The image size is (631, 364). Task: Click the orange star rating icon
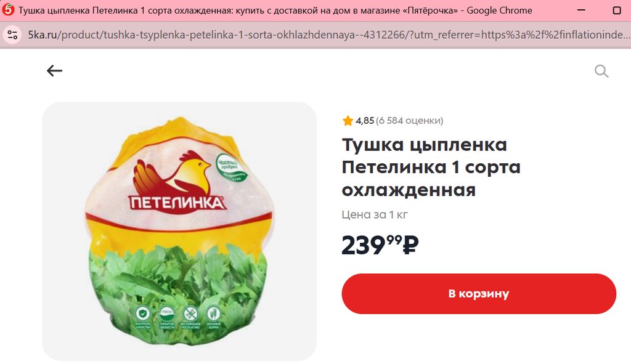pos(348,121)
